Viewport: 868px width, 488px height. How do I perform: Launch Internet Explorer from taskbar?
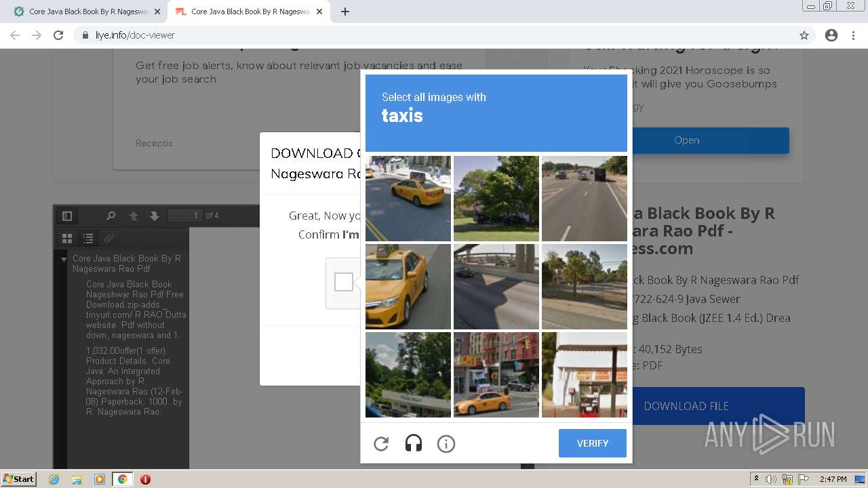pyautogui.click(x=54, y=479)
